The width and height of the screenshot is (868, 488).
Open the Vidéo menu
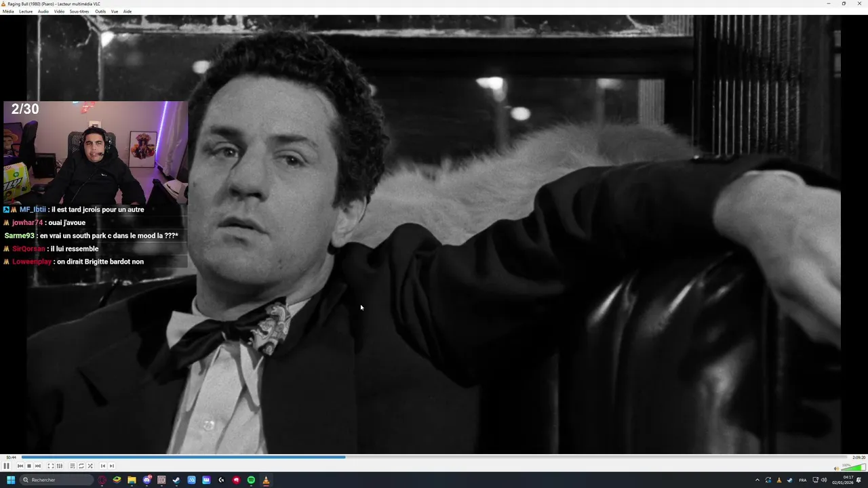pyautogui.click(x=59, y=12)
